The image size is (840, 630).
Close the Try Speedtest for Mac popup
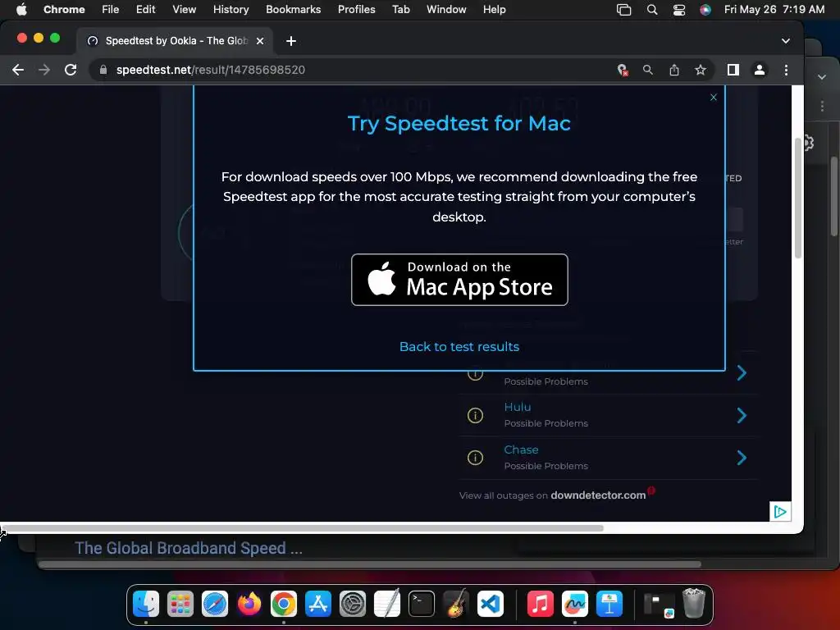click(x=713, y=97)
